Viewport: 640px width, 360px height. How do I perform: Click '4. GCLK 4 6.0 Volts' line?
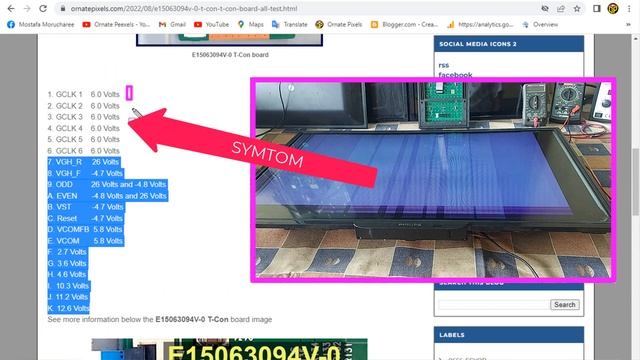tap(83, 128)
